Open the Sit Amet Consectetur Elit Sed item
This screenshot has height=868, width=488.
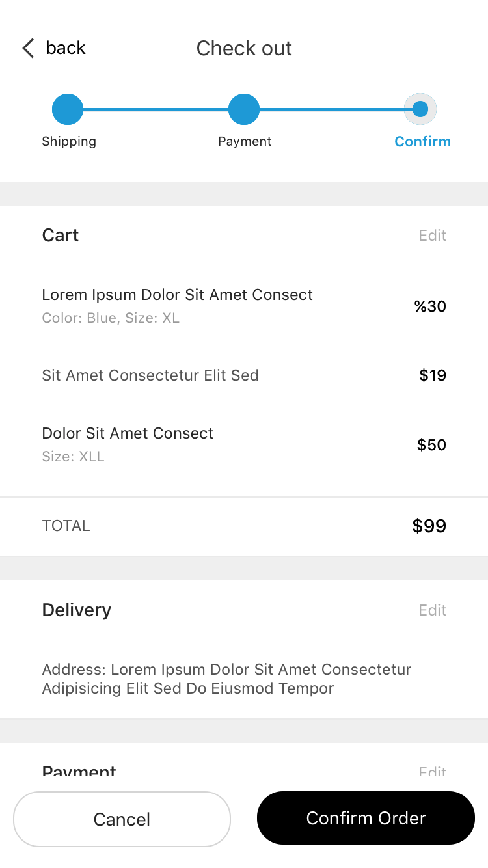[150, 375]
